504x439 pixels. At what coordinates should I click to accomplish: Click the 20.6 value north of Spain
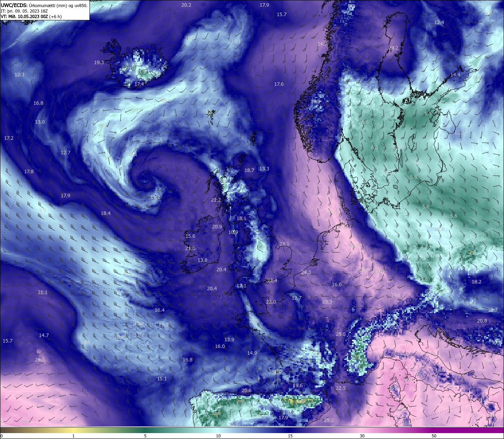tap(246, 391)
